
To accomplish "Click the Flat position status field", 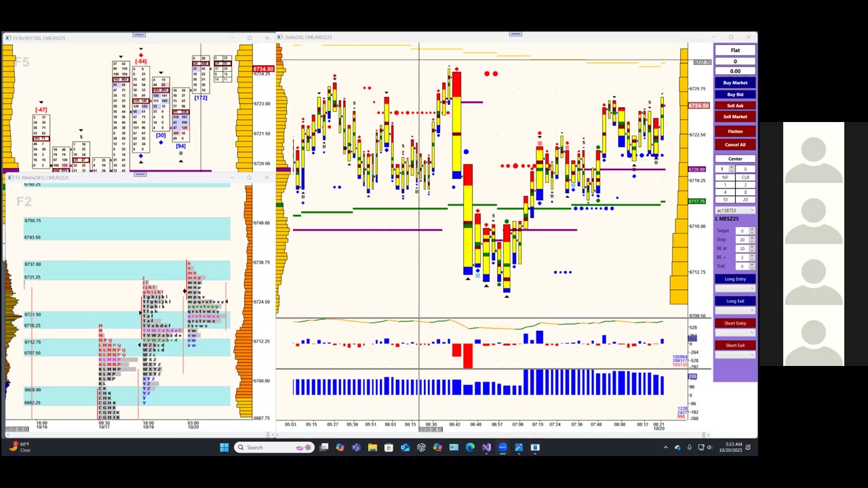I will point(735,50).
